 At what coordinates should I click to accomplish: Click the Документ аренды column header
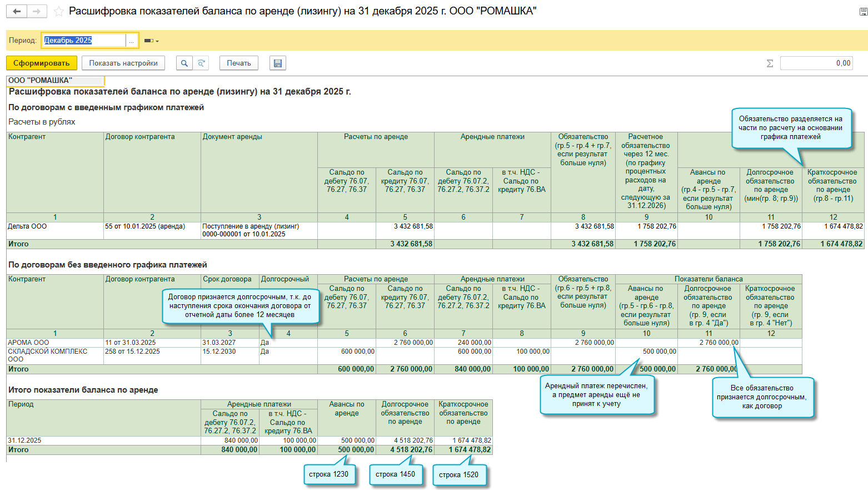tap(259, 172)
